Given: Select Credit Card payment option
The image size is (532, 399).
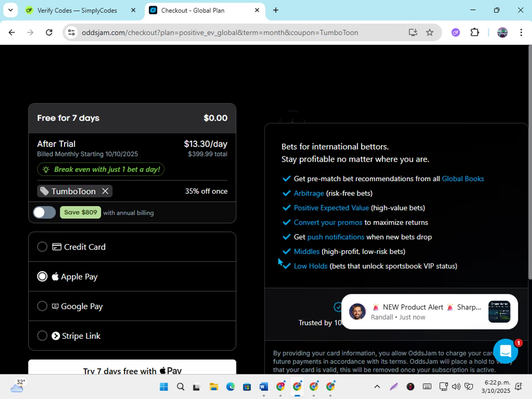Looking at the screenshot, I should [x=132, y=247].
